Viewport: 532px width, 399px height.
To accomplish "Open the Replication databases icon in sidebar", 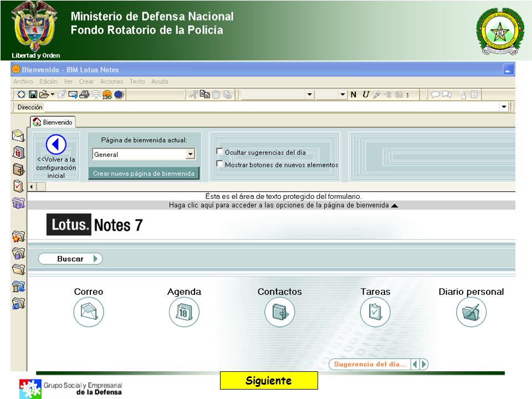I will tap(18, 203).
